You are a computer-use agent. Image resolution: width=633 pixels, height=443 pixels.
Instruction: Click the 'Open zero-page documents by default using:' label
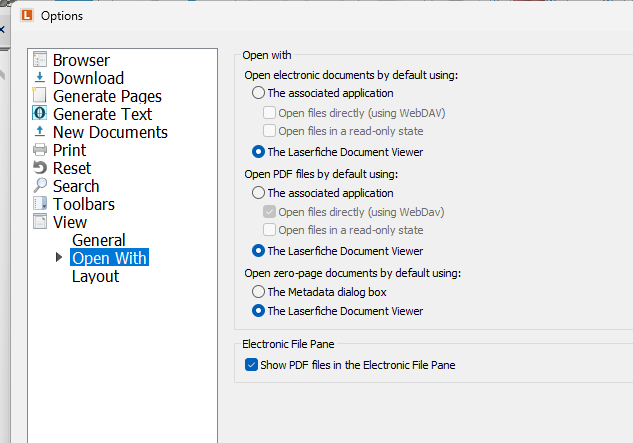tap(352, 273)
